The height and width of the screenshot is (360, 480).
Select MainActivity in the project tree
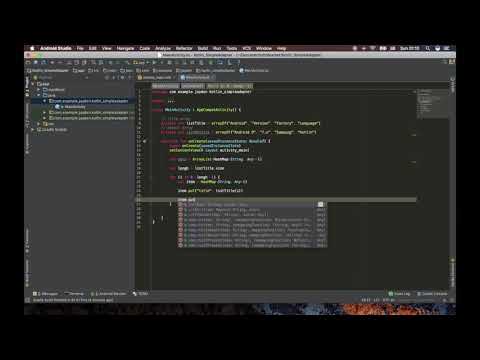click(x=71, y=107)
